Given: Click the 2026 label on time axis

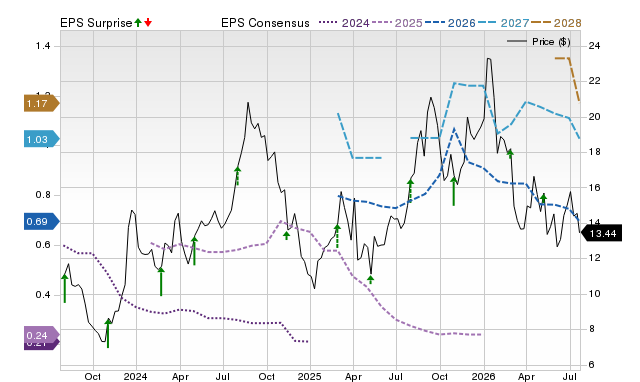Looking at the screenshot, I should [483, 376].
